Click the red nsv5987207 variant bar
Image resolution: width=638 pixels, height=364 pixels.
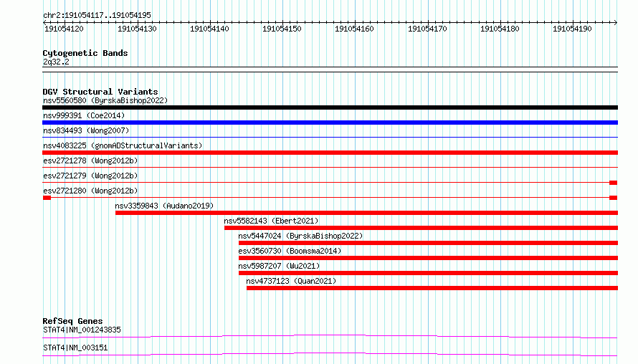(429, 273)
